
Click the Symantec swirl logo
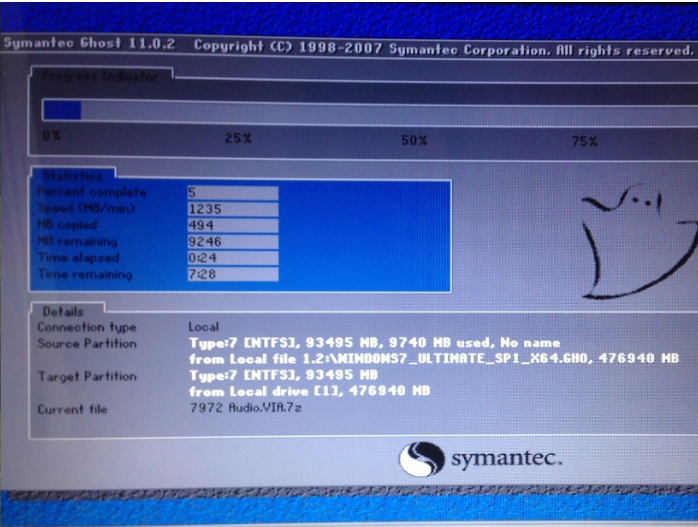click(421, 459)
